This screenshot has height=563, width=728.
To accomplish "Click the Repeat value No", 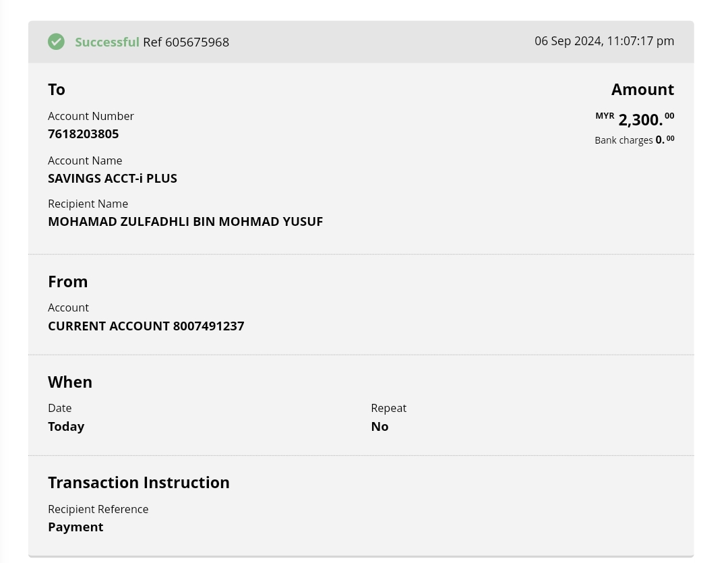I will (380, 426).
